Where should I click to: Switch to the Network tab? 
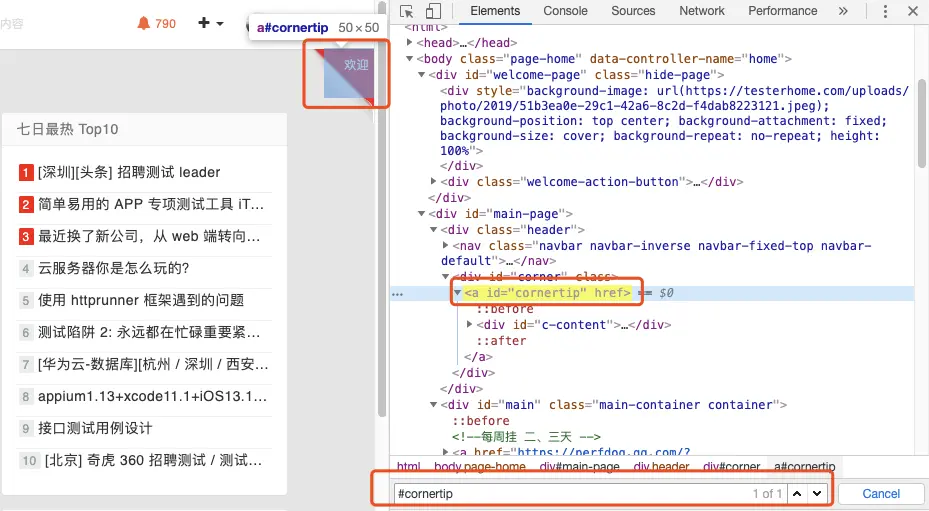point(701,11)
